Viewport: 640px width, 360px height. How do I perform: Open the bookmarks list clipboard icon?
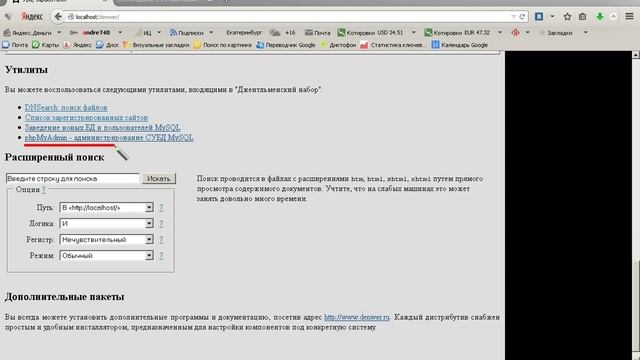[x=582, y=17]
